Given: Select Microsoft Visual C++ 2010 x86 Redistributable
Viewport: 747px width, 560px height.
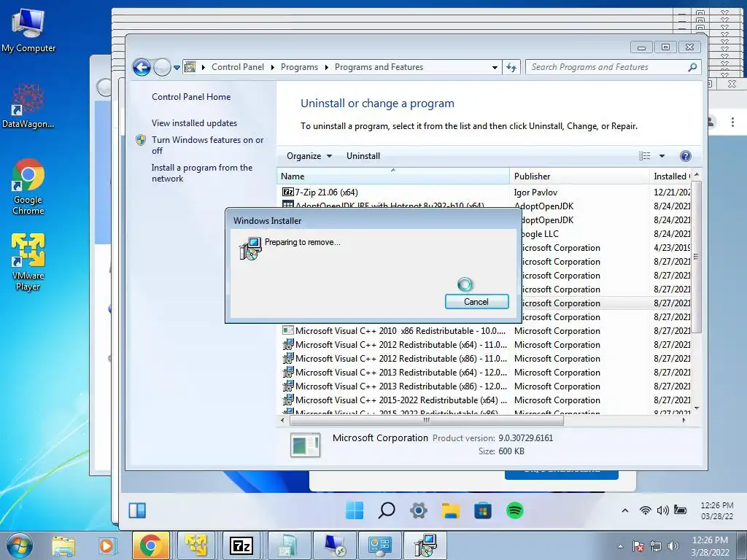Looking at the screenshot, I should click(395, 331).
